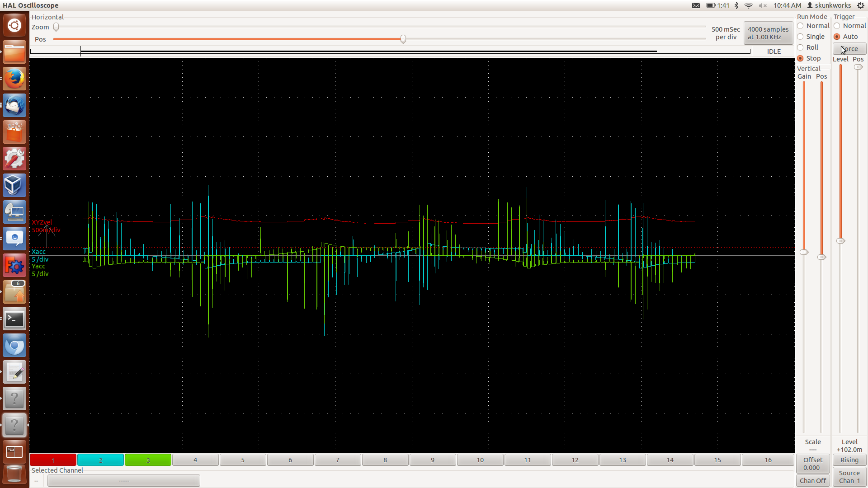This screenshot has height=488, width=868.
Task: Click the vertical Pos slider handle
Action: point(821,257)
